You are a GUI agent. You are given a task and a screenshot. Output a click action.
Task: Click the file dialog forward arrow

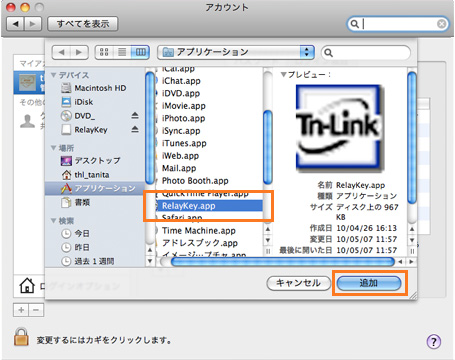pyautogui.click(x=79, y=52)
